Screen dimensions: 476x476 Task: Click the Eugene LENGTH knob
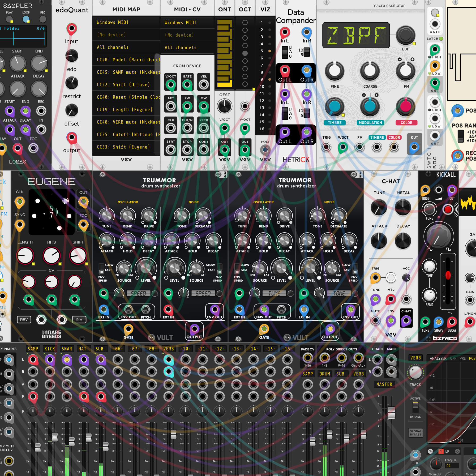tap(25, 256)
